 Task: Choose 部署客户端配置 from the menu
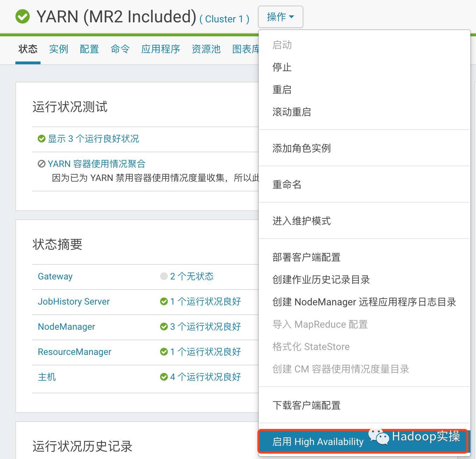tap(365, 257)
